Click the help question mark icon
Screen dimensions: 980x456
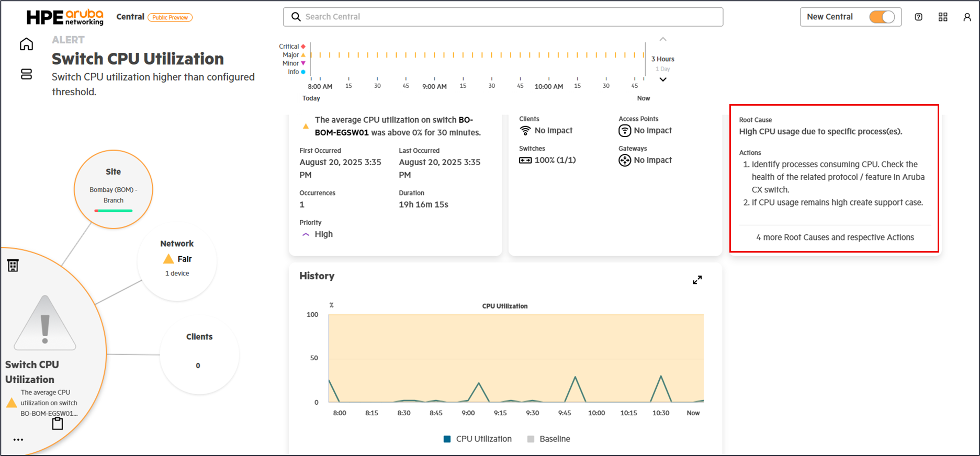918,17
